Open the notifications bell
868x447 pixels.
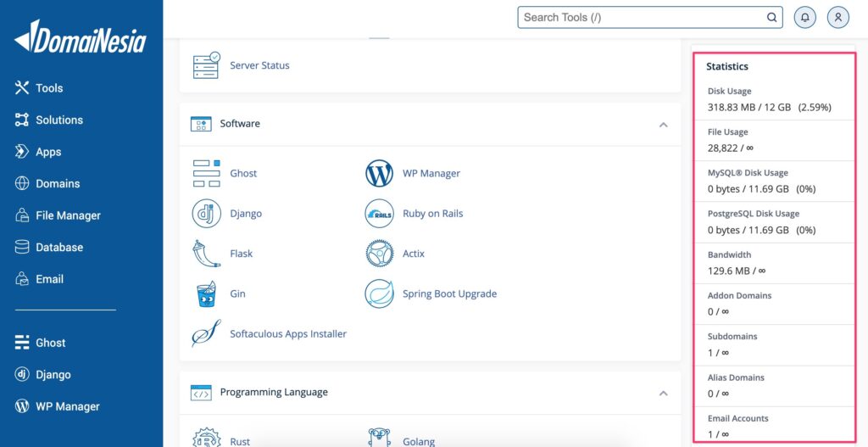pos(805,17)
